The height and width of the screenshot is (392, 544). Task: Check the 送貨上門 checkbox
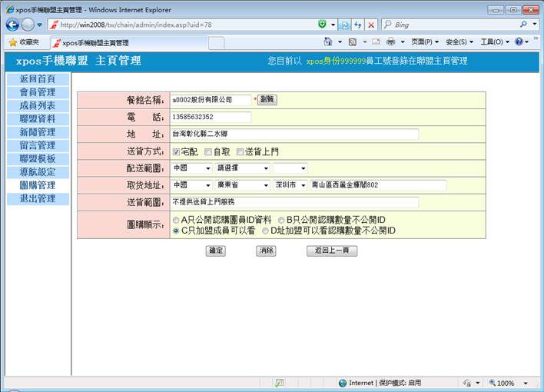tap(240, 151)
